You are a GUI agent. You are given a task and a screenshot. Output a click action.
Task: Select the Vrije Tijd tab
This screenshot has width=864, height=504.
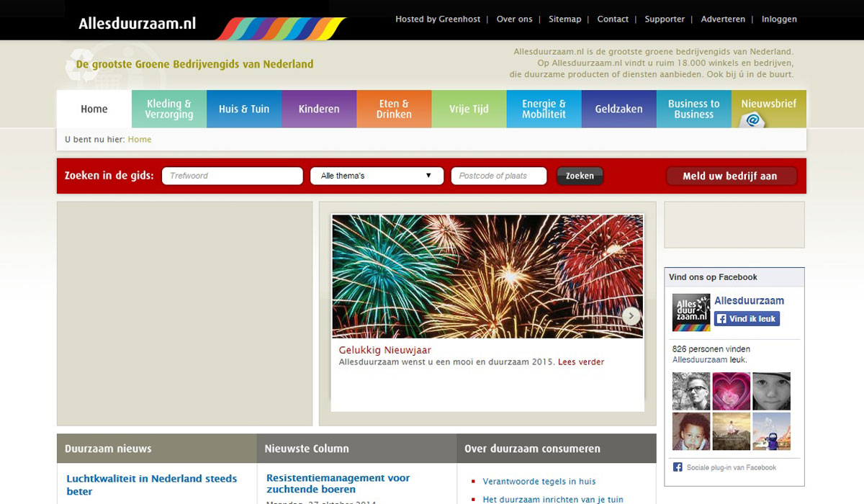click(x=469, y=109)
